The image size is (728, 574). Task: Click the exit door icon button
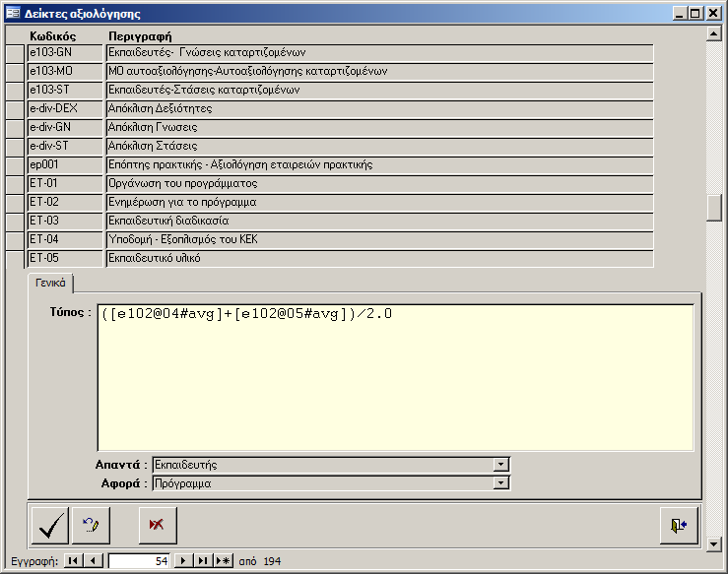pyautogui.click(x=679, y=525)
